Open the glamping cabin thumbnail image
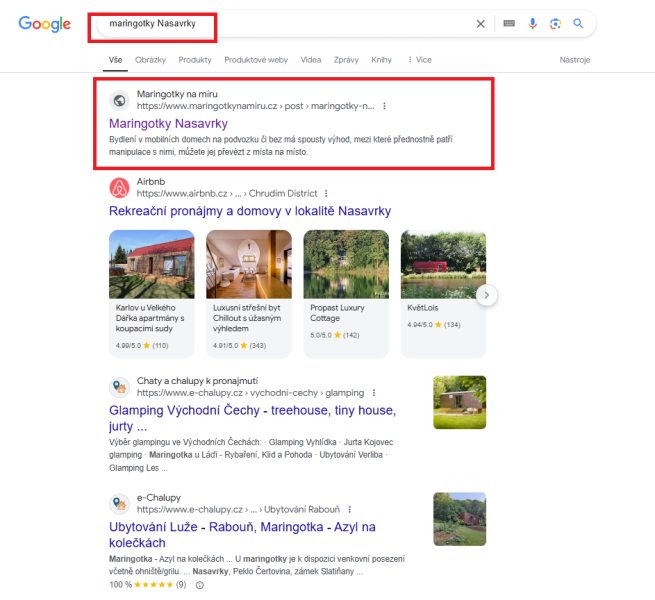The image size is (655, 600). pos(460,402)
